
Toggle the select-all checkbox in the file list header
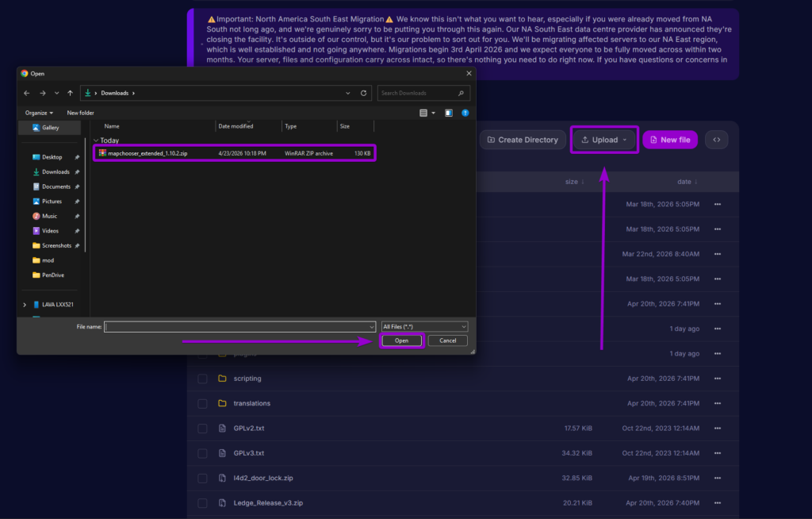pos(202,182)
